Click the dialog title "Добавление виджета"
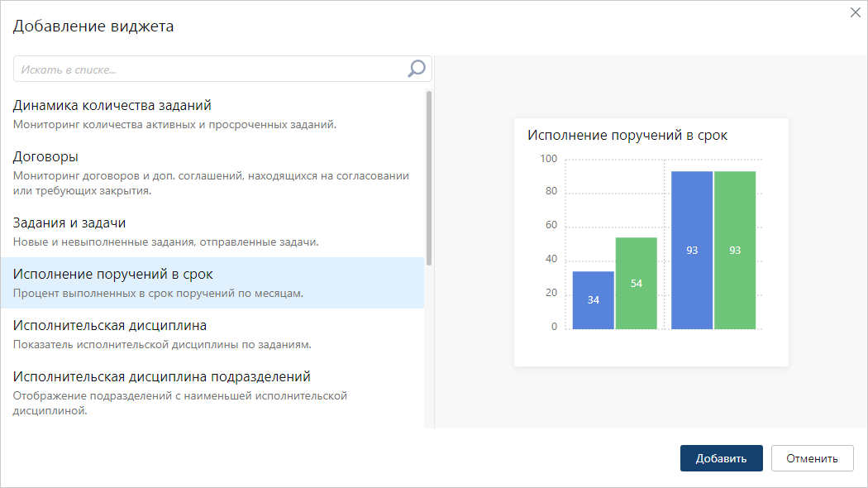The image size is (868, 488). [x=93, y=26]
